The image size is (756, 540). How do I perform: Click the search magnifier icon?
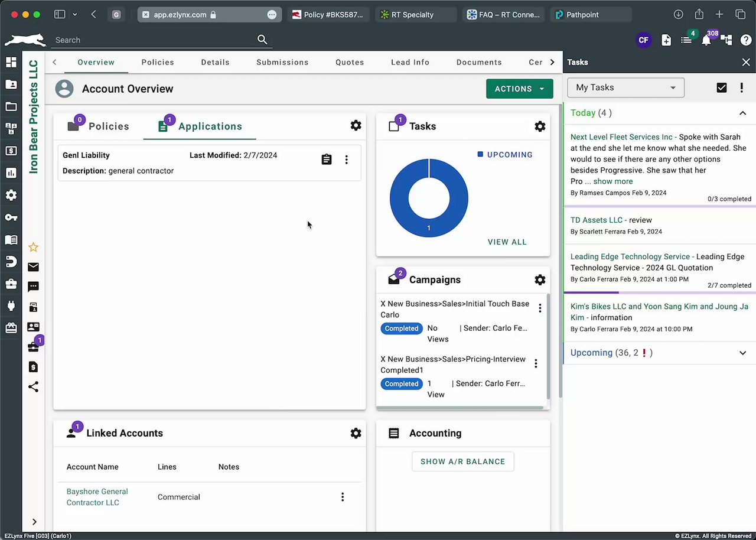(x=262, y=40)
